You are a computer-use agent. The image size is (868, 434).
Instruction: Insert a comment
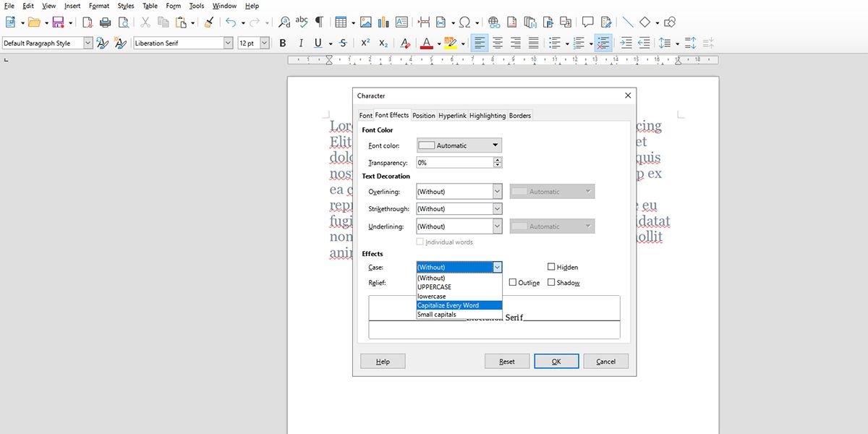click(588, 22)
